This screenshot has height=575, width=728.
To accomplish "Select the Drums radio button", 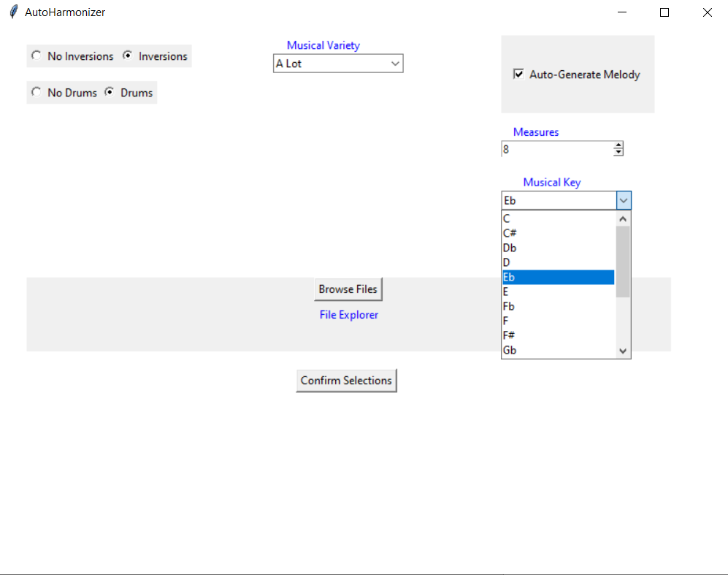I will (109, 92).
